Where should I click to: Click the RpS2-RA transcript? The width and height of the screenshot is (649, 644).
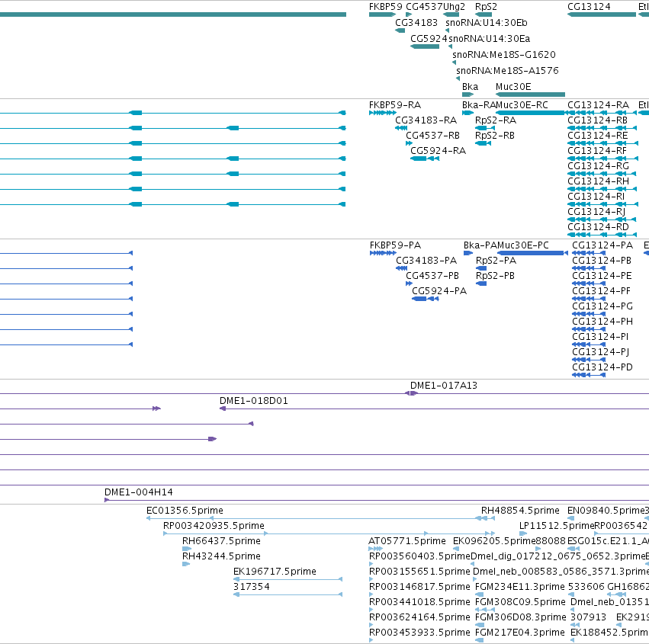pos(485,128)
